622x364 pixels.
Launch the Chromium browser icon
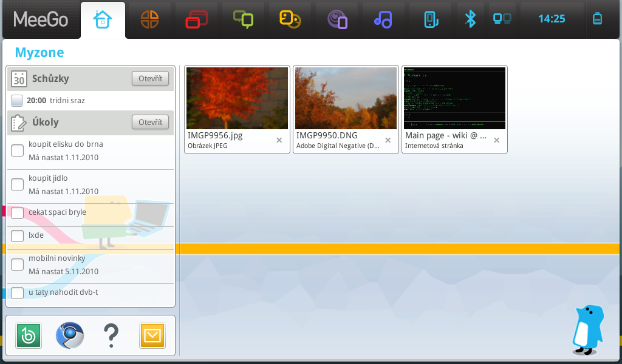coord(70,335)
